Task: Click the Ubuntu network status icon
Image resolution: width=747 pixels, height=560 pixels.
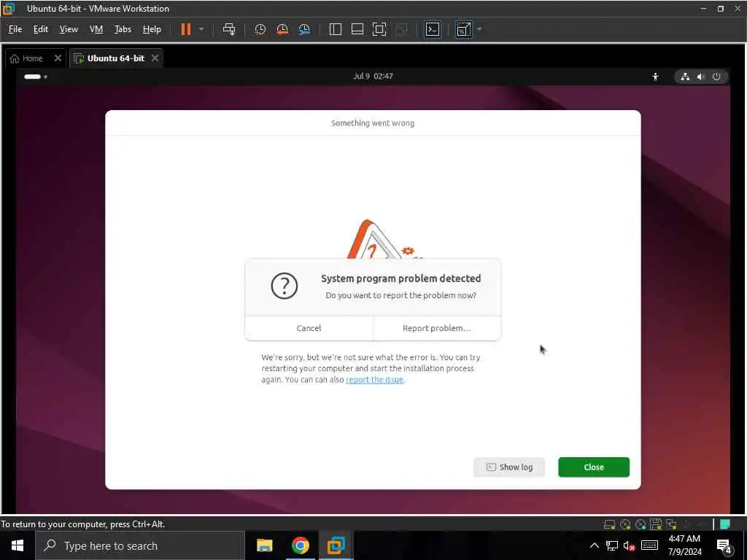Action: pyautogui.click(x=685, y=77)
